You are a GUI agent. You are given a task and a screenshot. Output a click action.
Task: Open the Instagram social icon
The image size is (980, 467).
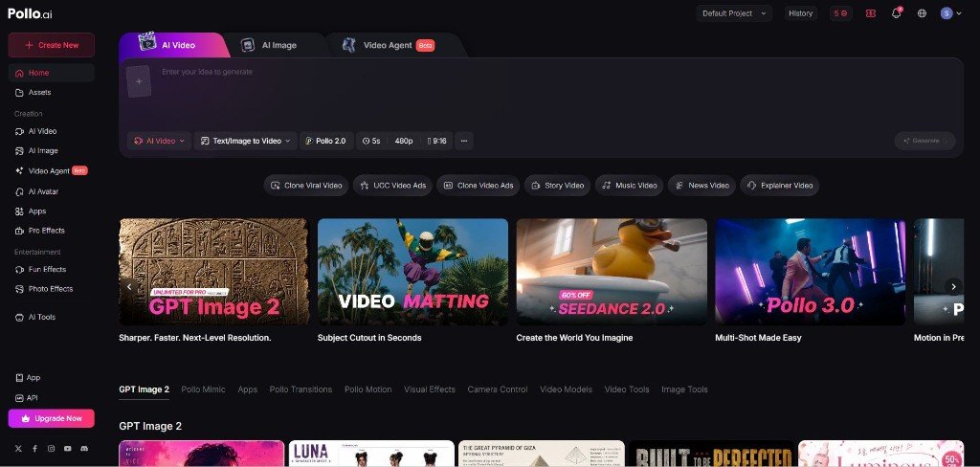[52, 448]
